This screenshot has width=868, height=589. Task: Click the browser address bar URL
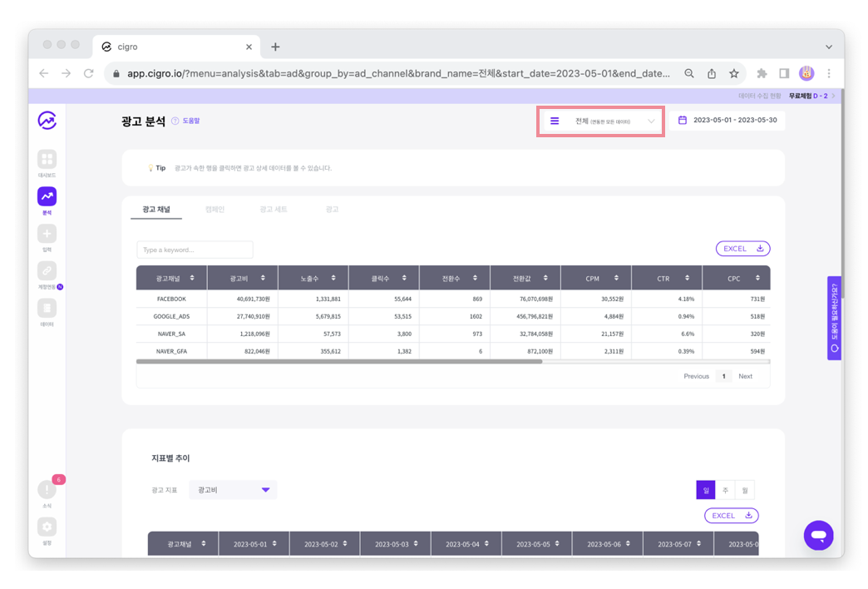(398, 73)
